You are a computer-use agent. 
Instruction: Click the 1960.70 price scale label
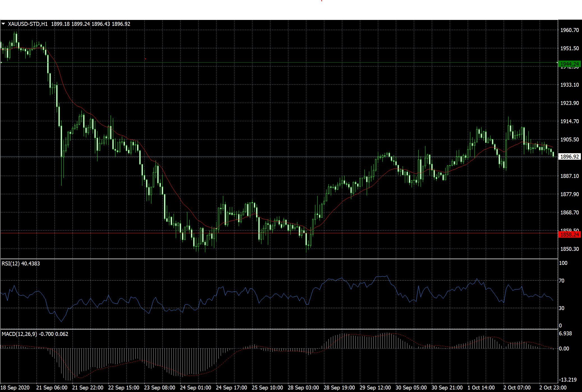click(x=569, y=30)
